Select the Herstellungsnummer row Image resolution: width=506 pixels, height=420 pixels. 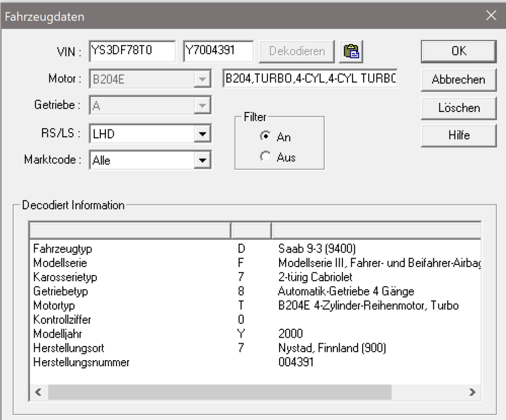(255, 362)
